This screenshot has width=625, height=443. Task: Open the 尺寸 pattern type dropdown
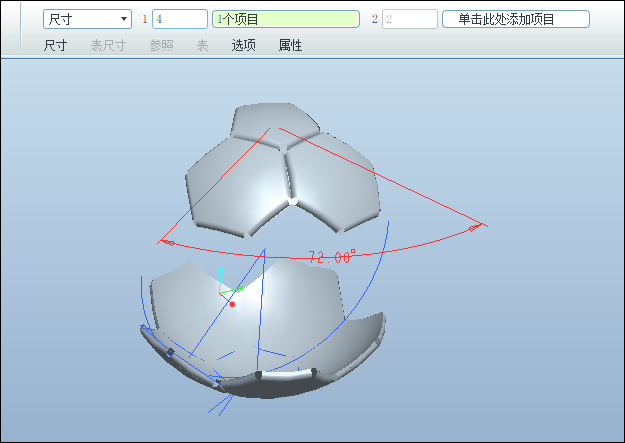[87, 19]
